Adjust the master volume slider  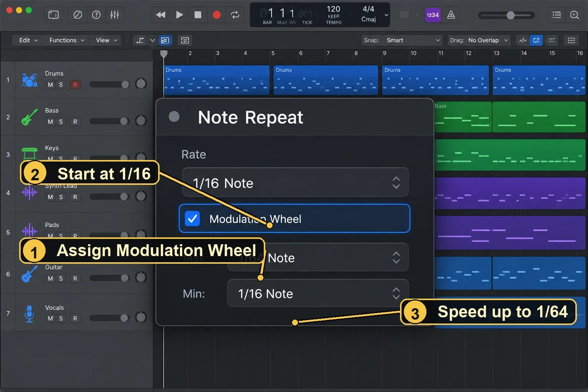pos(506,15)
